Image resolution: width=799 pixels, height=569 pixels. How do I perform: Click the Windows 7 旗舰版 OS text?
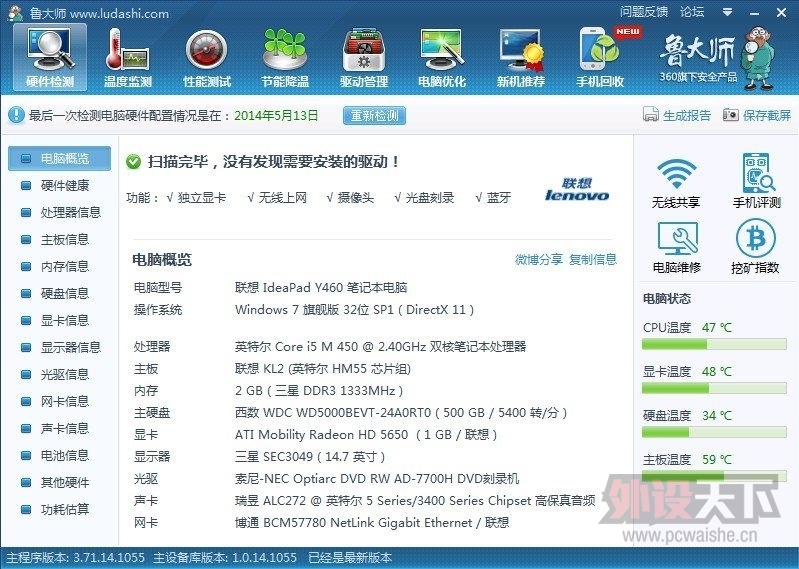[x=355, y=309]
